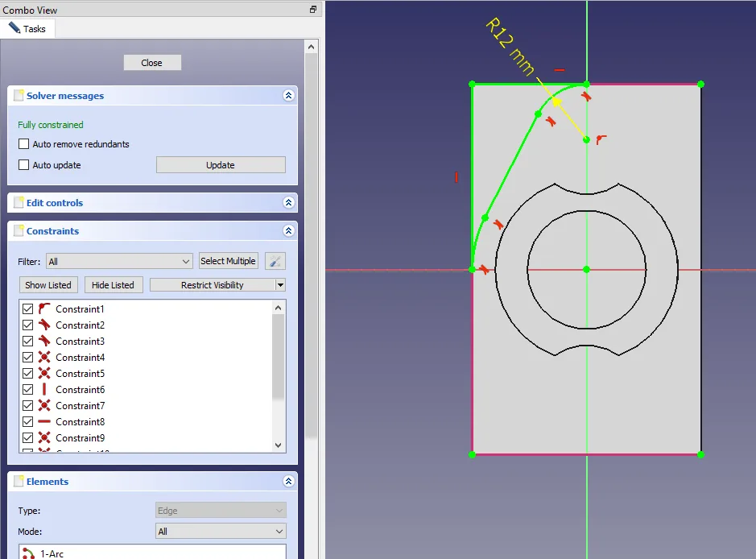
Task: Collapse the Solver messages section
Action: click(288, 96)
